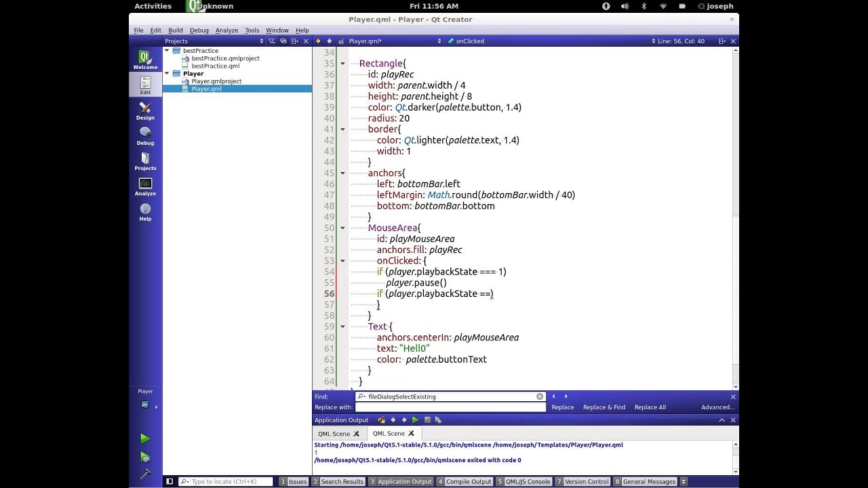Image resolution: width=868 pixels, height=488 pixels.
Task: Click the Replace All button
Action: click(x=650, y=407)
